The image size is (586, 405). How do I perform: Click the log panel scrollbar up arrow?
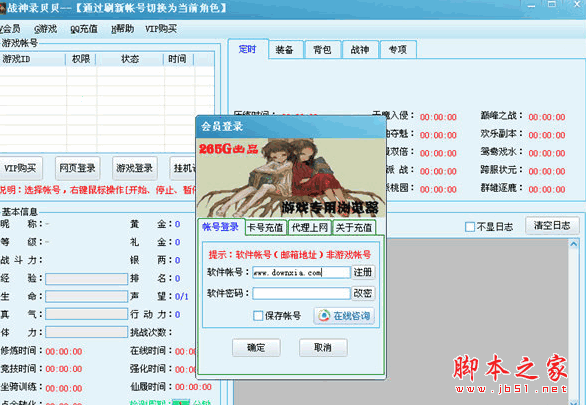point(574,244)
